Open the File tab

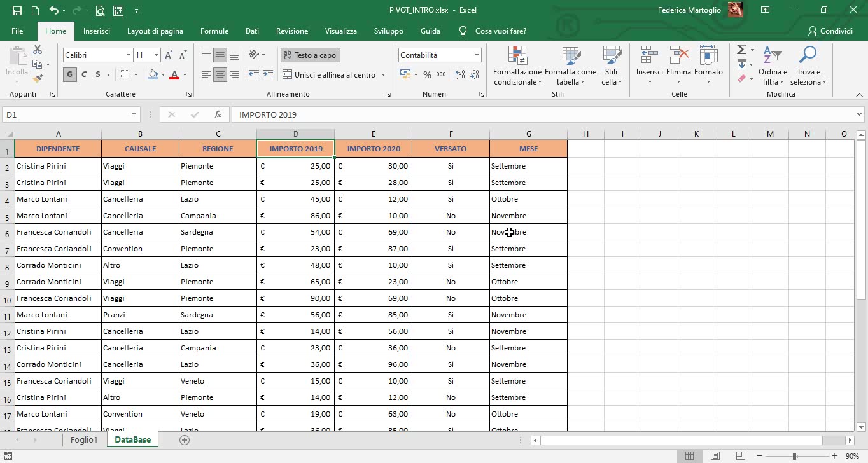click(x=17, y=31)
